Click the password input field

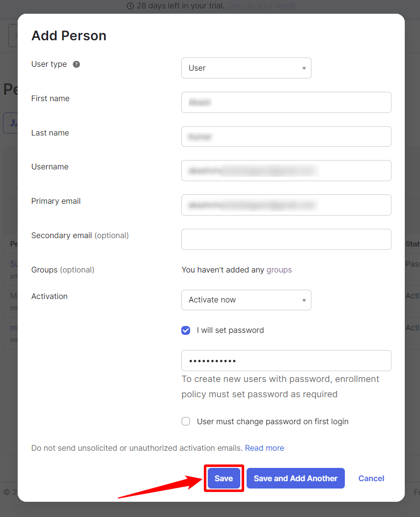coord(286,361)
